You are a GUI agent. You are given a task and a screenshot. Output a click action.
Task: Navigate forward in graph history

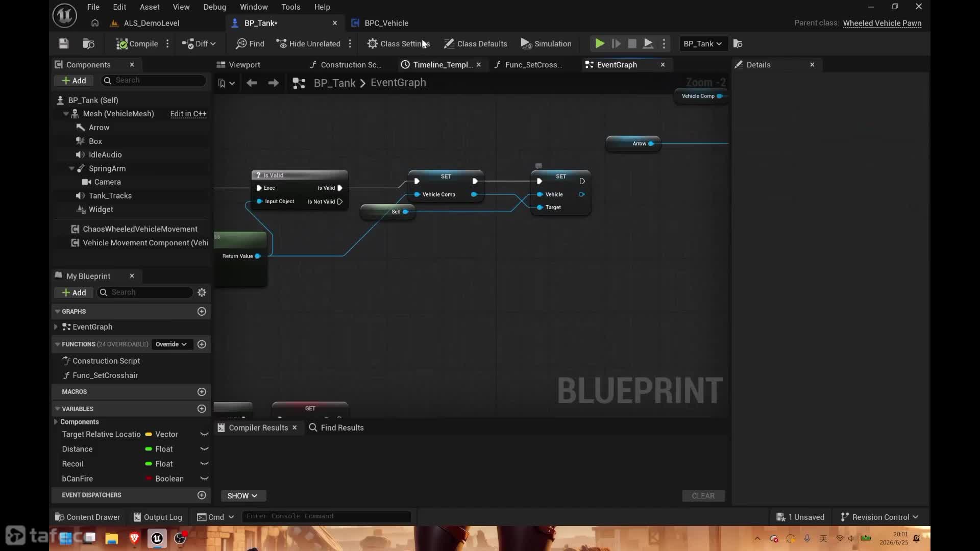pyautogui.click(x=274, y=83)
